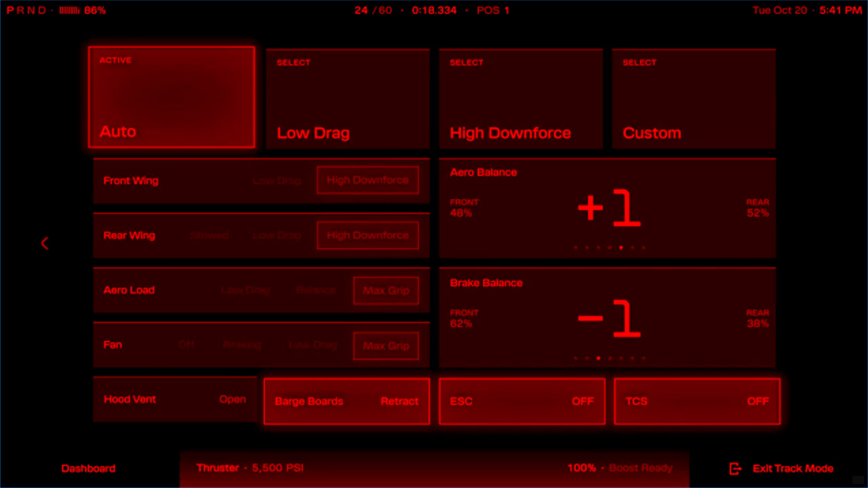Click the Aero Balance front 48% value

[461, 213]
